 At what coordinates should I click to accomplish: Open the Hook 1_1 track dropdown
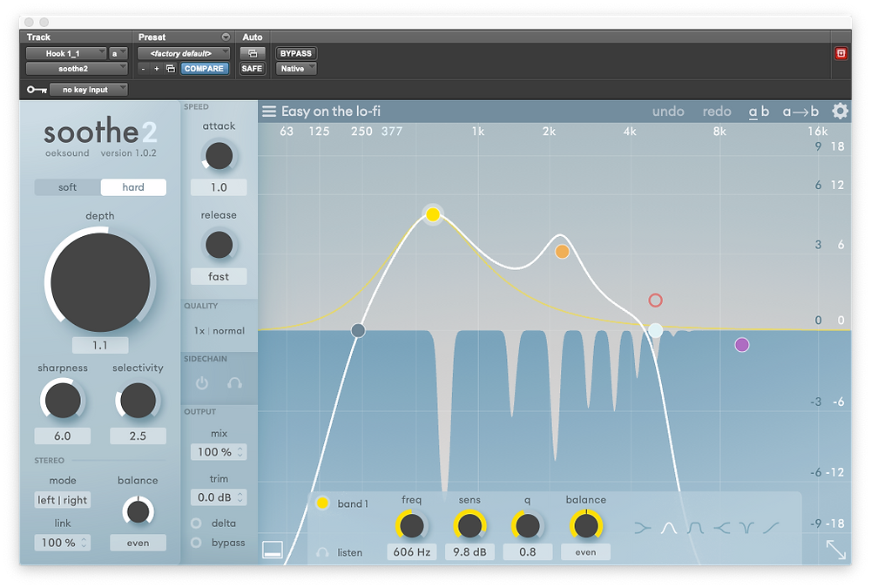(65, 53)
